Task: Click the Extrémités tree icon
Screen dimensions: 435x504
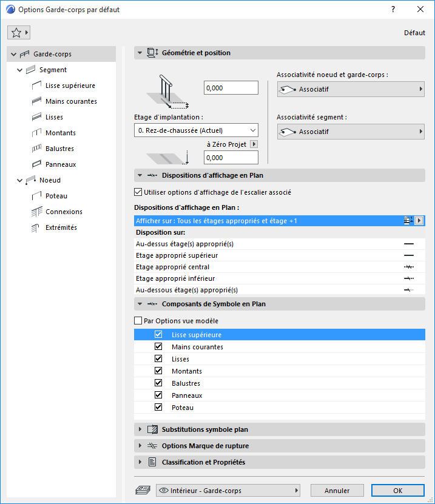Action: coord(35,227)
